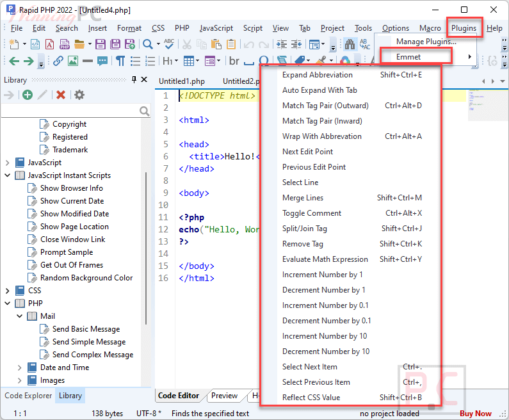Delete the Library item with the red X
Viewport: 509px width, 420px height.
pyautogui.click(x=61, y=95)
